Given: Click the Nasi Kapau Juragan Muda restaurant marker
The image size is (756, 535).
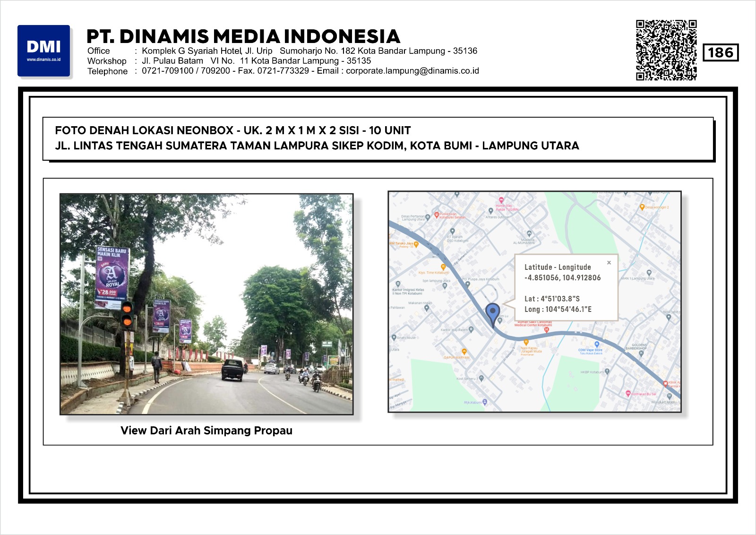Looking at the screenshot, I should coord(526,342).
